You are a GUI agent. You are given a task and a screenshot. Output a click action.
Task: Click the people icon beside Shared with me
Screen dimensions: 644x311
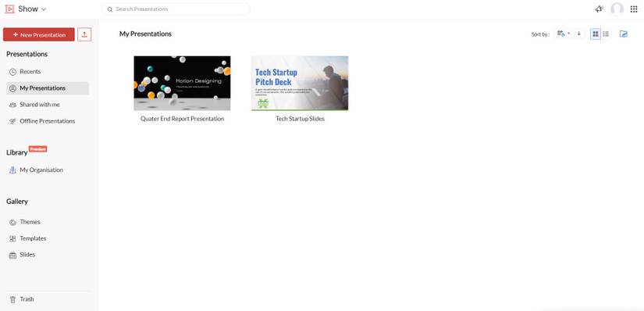pyautogui.click(x=12, y=105)
